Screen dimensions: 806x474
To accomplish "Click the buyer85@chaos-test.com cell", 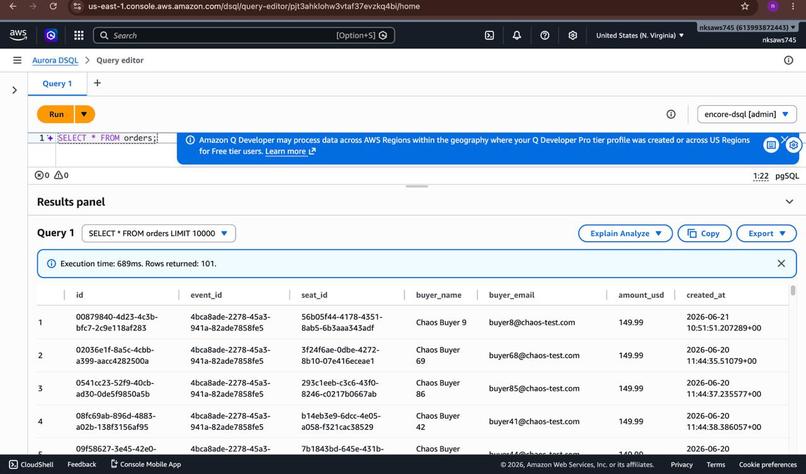I will click(x=534, y=388).
